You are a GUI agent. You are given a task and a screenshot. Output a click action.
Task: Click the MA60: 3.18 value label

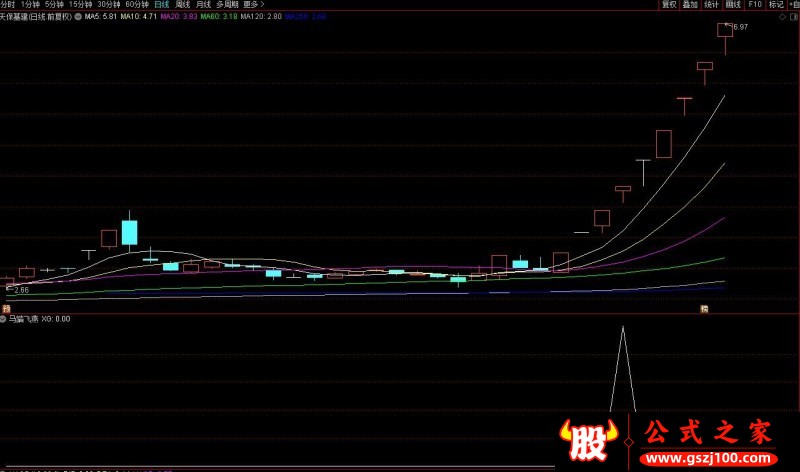point(218,16)
